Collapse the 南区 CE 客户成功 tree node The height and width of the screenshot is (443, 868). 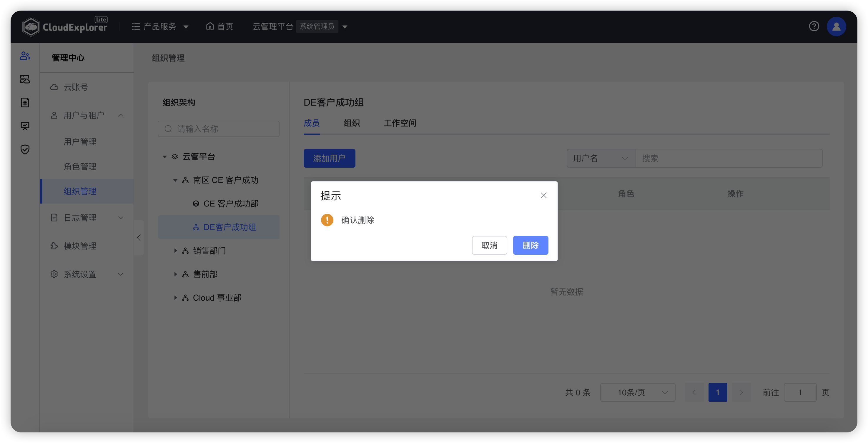pyautogui.click(x=175, y=180)
